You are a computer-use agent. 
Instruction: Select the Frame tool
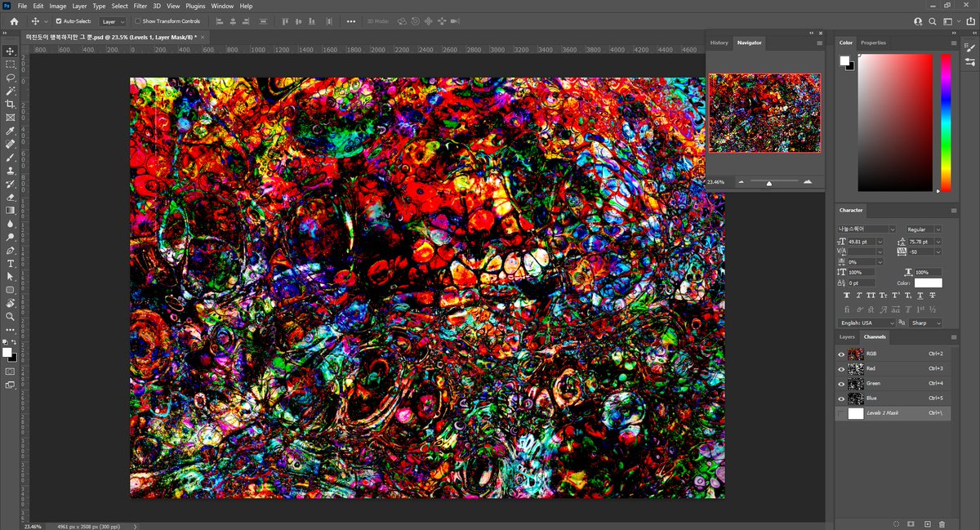[x=11, y=118]
